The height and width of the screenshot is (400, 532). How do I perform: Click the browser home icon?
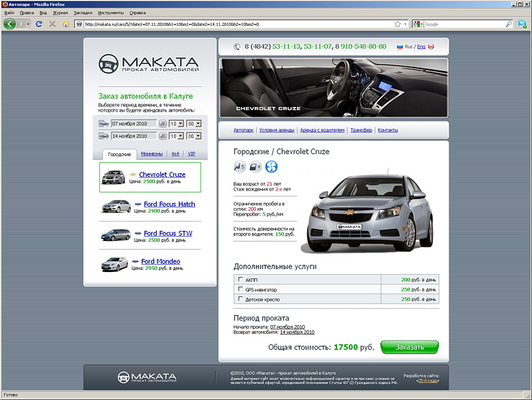coord(66,24)
